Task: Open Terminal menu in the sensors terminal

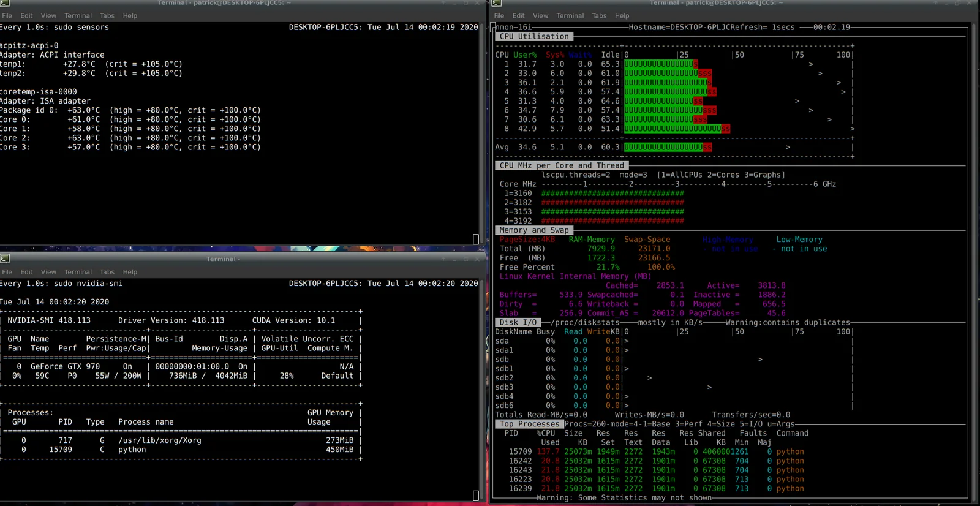Action: tap(78, 16)
